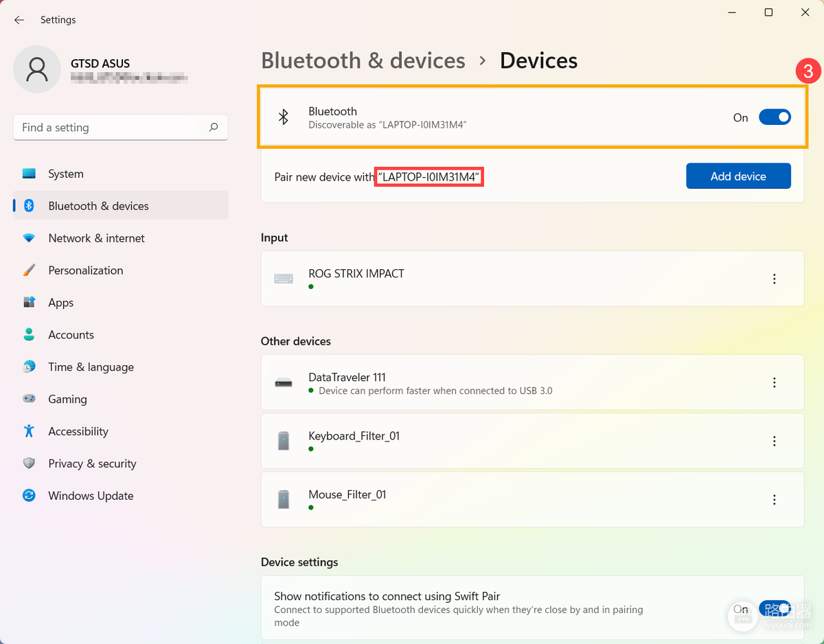Click the Settings window title text
Viewport: 824px width, 644px height.
click(58, 20)
